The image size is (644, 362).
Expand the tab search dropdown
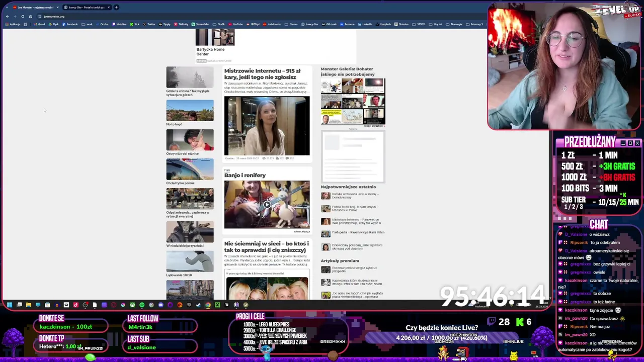pos(7,8)
